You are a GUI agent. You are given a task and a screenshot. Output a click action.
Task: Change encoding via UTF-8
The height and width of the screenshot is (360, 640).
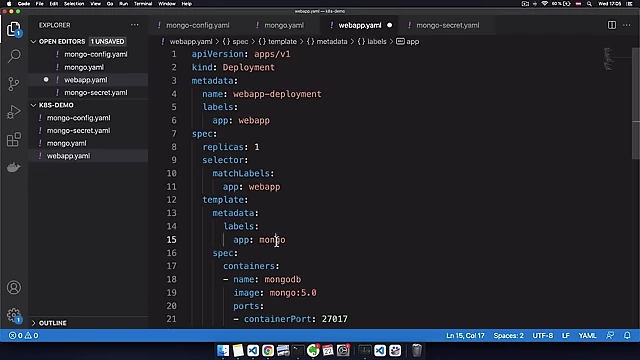(542, 336)
